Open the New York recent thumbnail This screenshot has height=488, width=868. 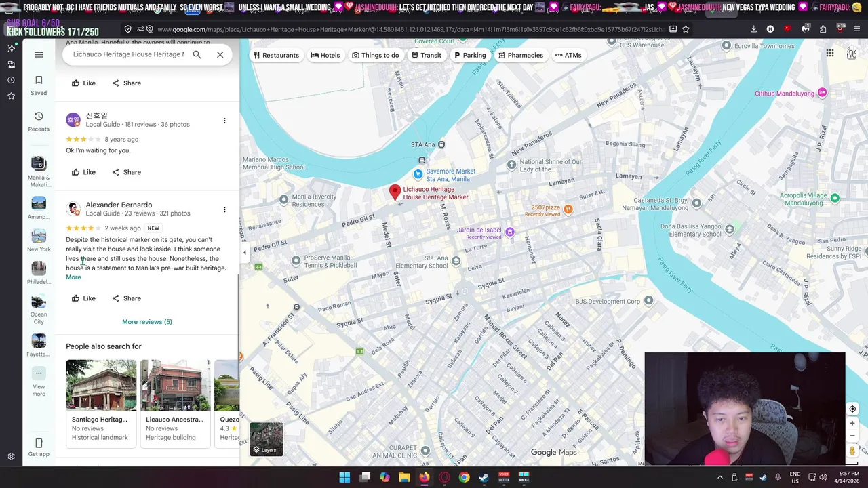39,241
